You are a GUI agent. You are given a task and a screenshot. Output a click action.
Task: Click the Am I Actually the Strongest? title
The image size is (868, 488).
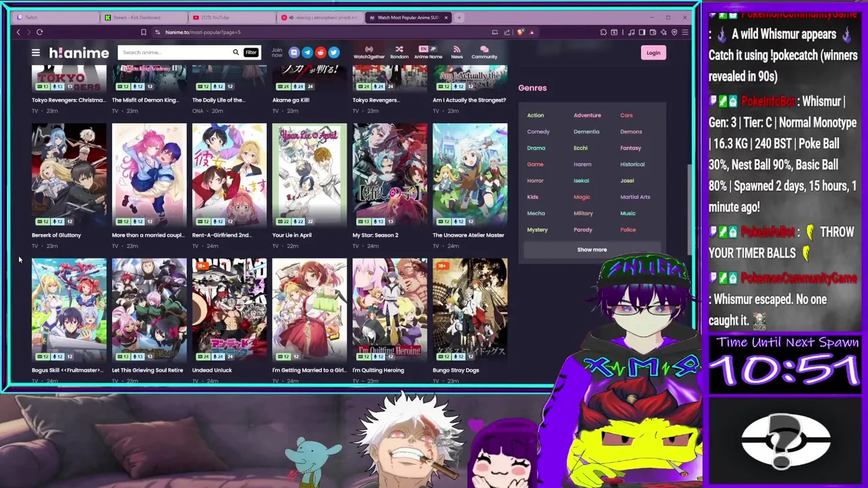pos(469,100)
